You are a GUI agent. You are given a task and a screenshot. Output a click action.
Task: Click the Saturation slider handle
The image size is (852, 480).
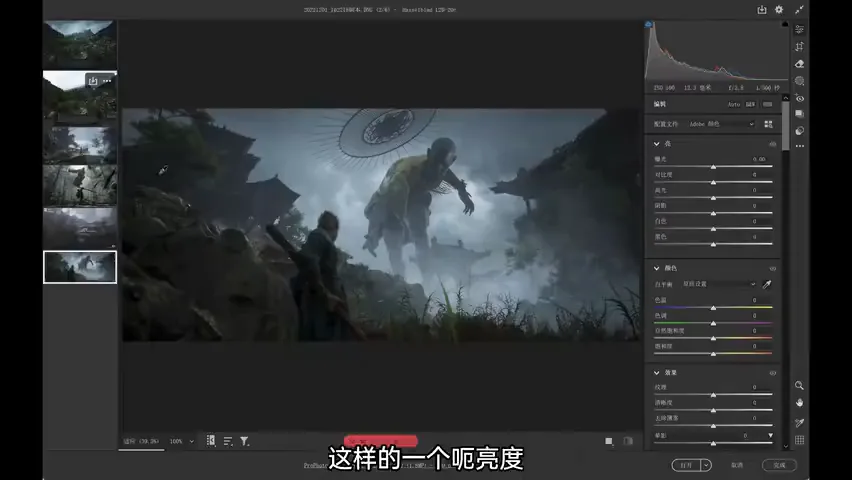[x=713, y=354]
